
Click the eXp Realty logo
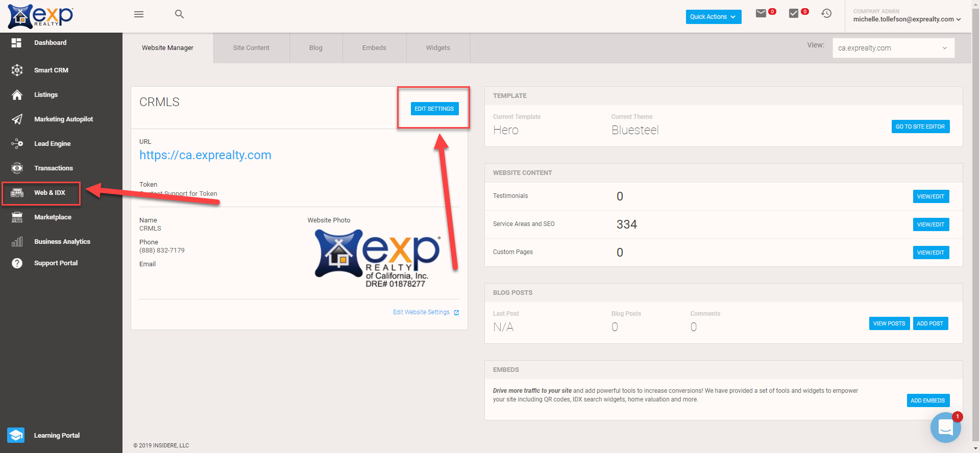point(40,16)
